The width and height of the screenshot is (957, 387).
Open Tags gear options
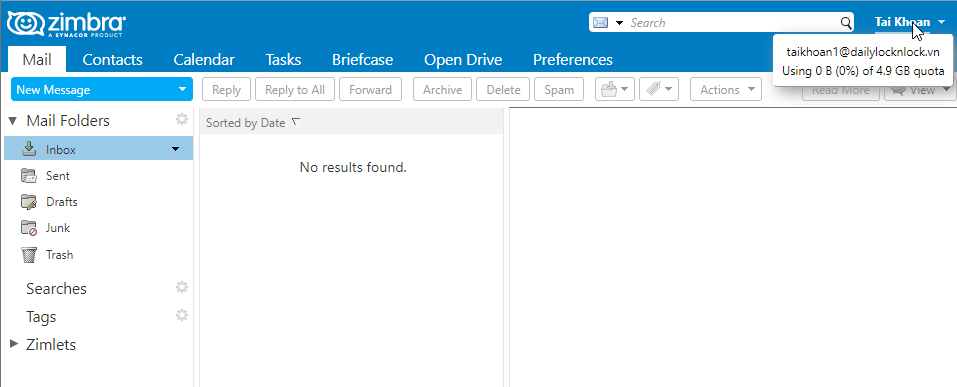[x=182, y=315]
